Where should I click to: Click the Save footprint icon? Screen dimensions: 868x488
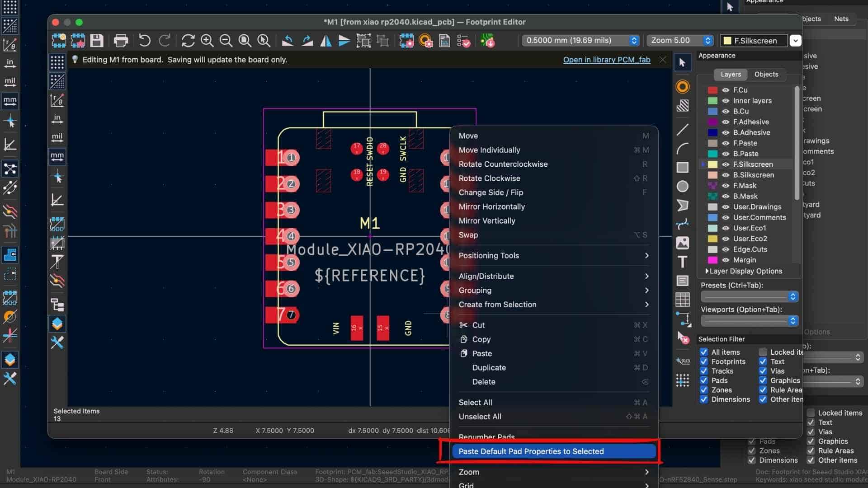coord(97,41)
